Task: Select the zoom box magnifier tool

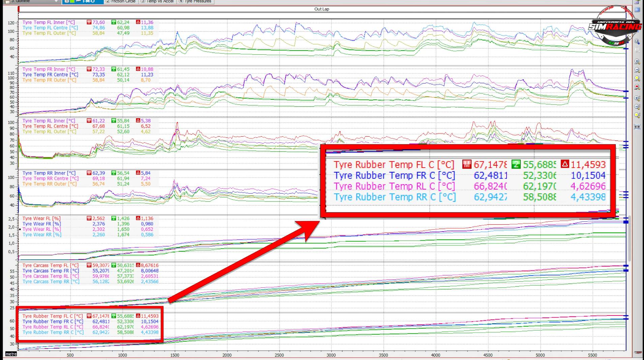Action: [637, 41]
